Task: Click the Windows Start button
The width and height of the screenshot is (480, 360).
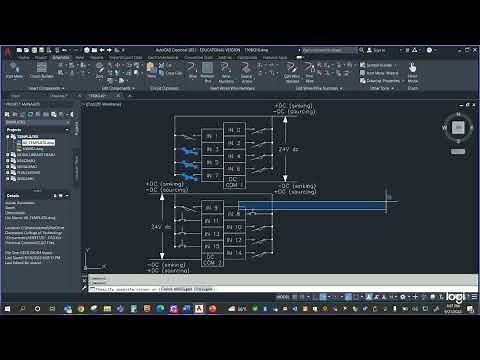Action: (x=7, y=309)
